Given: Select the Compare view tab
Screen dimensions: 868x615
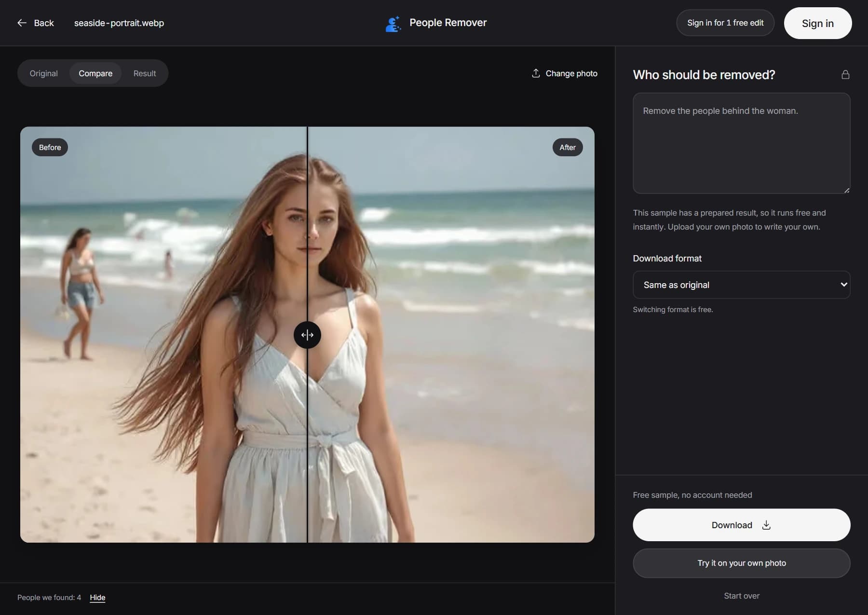Looking at the screenshot, I should [x=95, y=73].
